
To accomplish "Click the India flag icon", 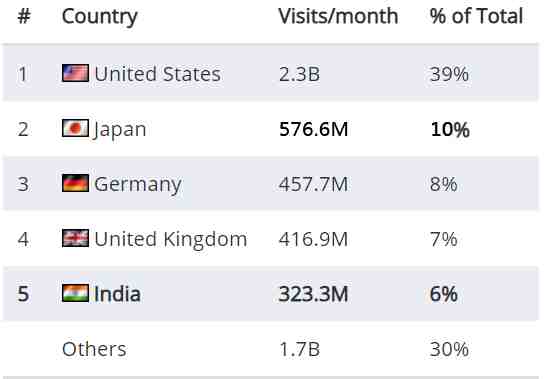I will [75, 293].
